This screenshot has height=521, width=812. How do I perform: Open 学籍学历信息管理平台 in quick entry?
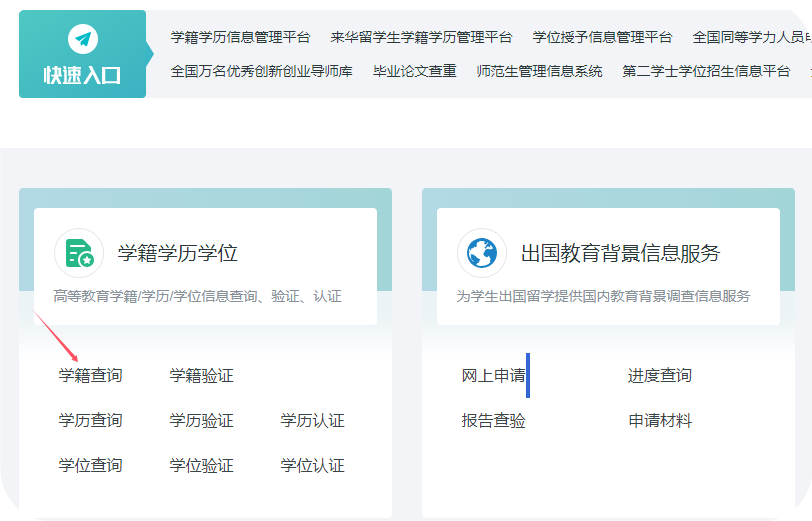tap(240, 37)
